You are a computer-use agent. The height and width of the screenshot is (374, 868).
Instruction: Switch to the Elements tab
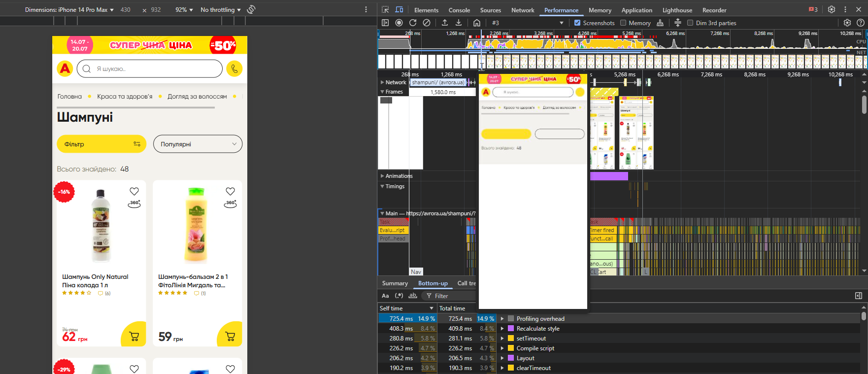point(426,10)
